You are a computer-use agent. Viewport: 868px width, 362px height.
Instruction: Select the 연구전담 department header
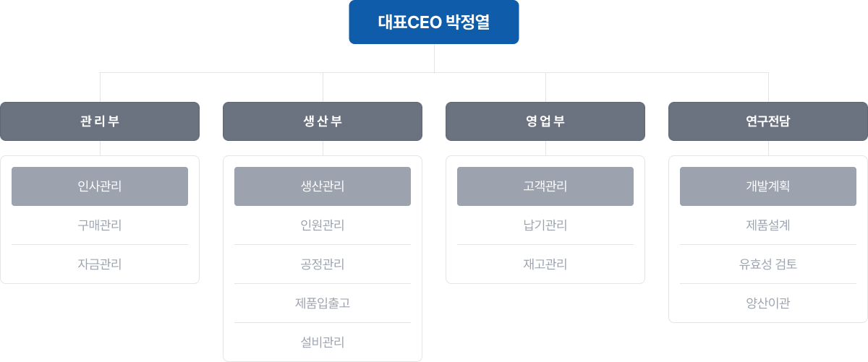(768, 121)
